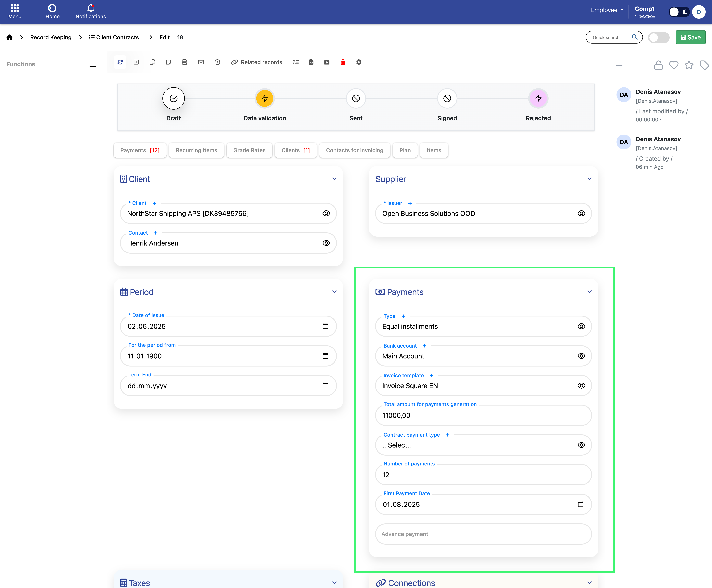The image size is (712, 588).
Task: Add a new Client with the plus icon
Action: click(x=154, y=203)
